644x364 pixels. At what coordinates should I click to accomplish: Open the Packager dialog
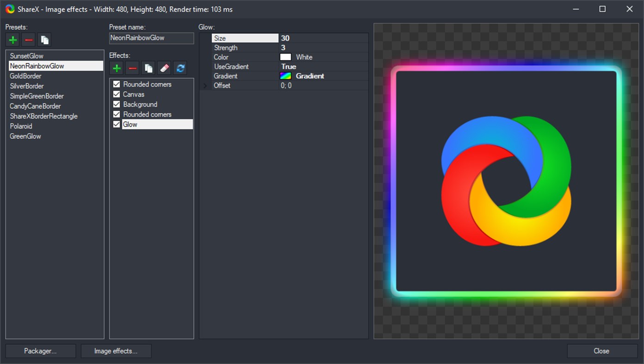coord(40,351)
